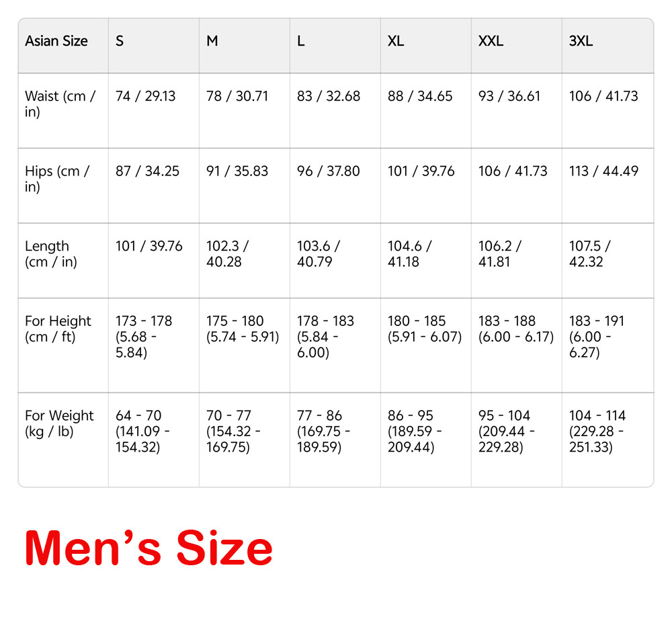The width and height of the screenshot is (672, 619).
Task: Select the Hips (cm / in) row label
Action: coord(57,179)
